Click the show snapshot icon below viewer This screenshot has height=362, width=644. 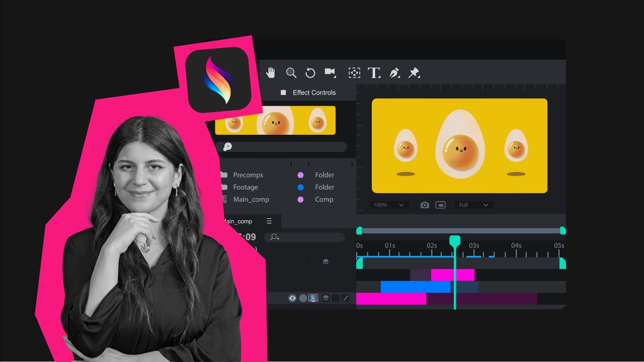tap(440, 205)
